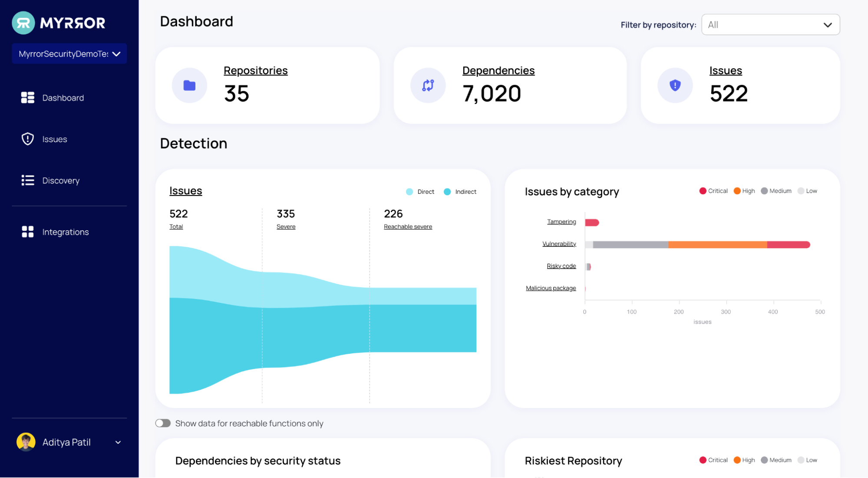
Task: Open the Filter by repository dropdown
Action: [x=771, y=25]
